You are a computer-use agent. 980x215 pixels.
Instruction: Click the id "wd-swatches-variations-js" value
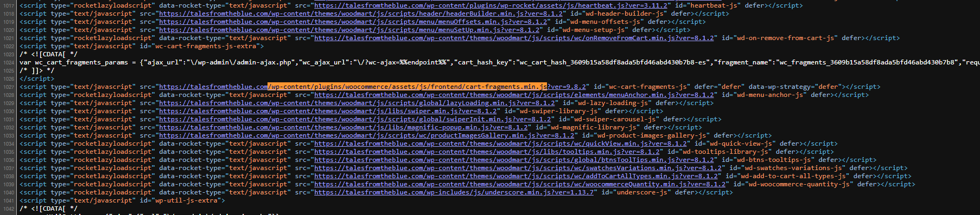tap(787, 168)
